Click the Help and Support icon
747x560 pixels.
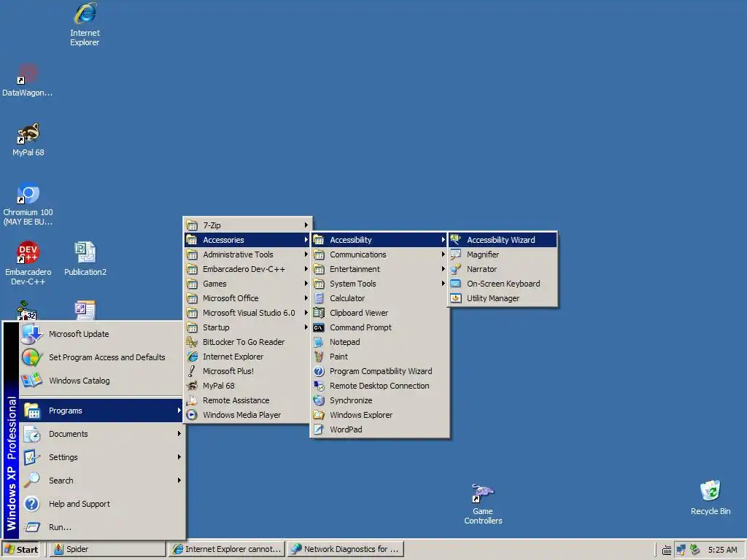(x=32, y=504)
